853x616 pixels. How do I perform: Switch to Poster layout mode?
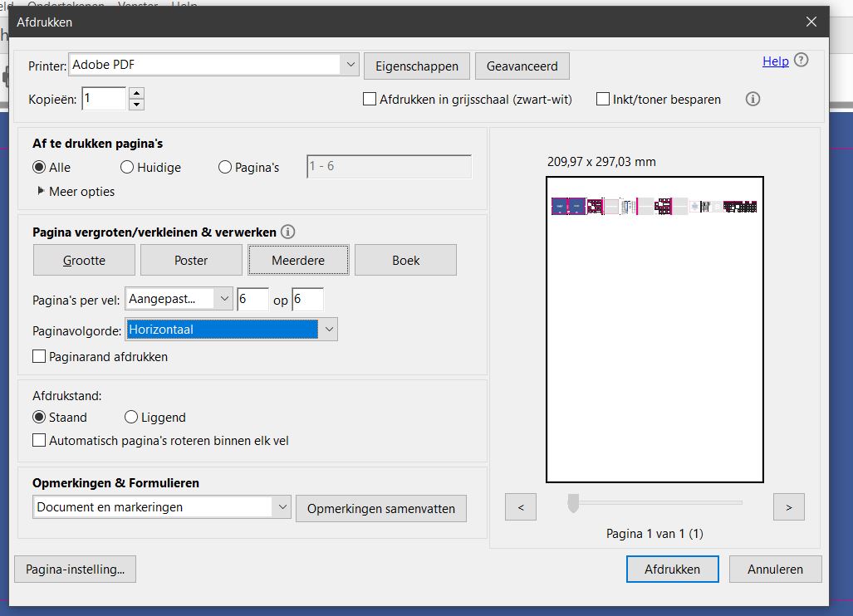[x=191, y=259]
